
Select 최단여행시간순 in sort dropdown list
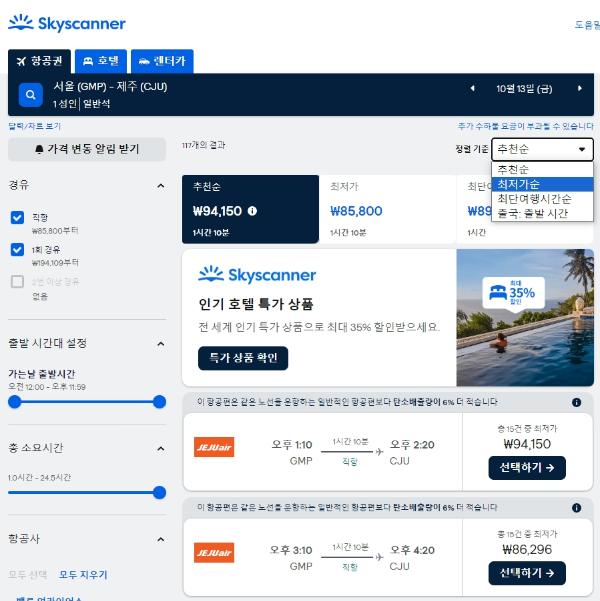click(x=542, y=199)
